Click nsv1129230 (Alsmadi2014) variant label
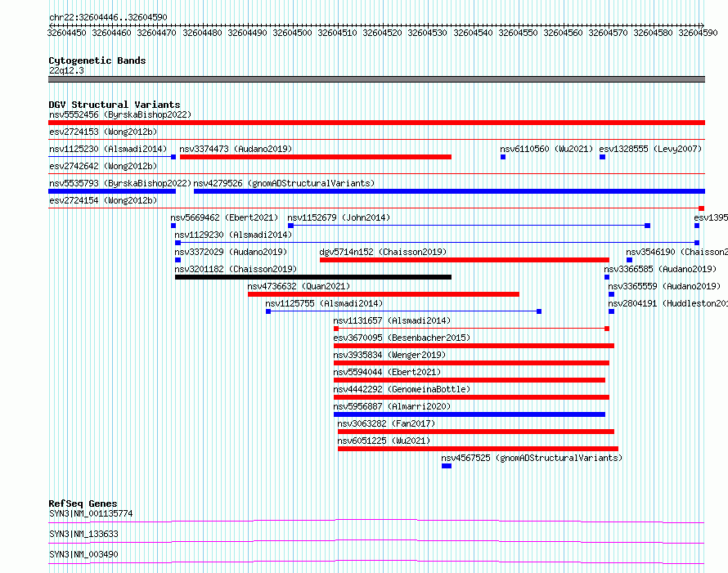 pyautogui.click(x=233, y=235)
